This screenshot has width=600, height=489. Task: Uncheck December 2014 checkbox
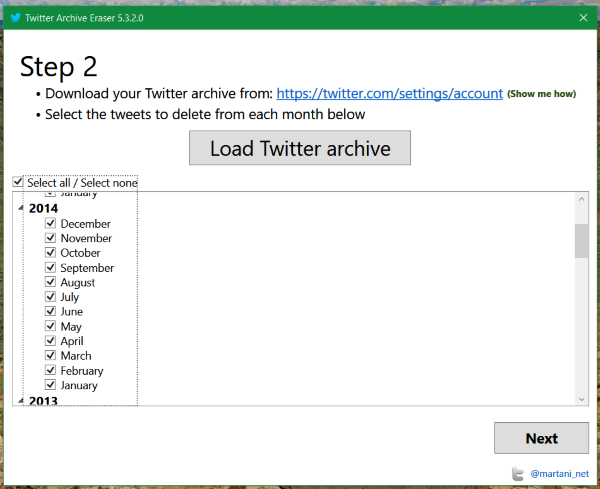(x=50, y=223)
